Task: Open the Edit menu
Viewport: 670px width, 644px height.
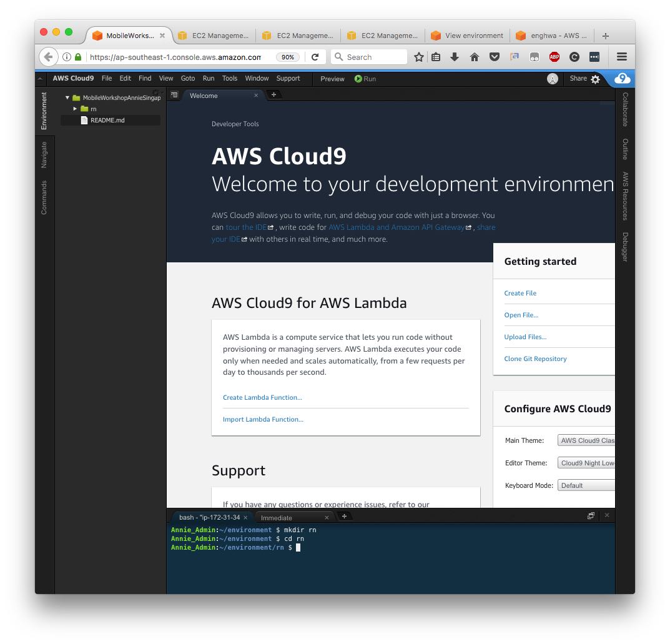Action: [126, 78]
